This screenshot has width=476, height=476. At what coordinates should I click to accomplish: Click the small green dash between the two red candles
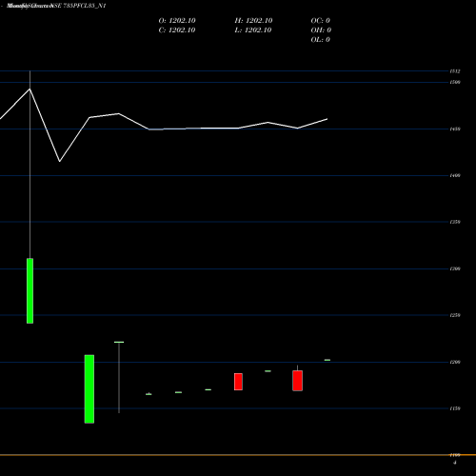(268, 371)
